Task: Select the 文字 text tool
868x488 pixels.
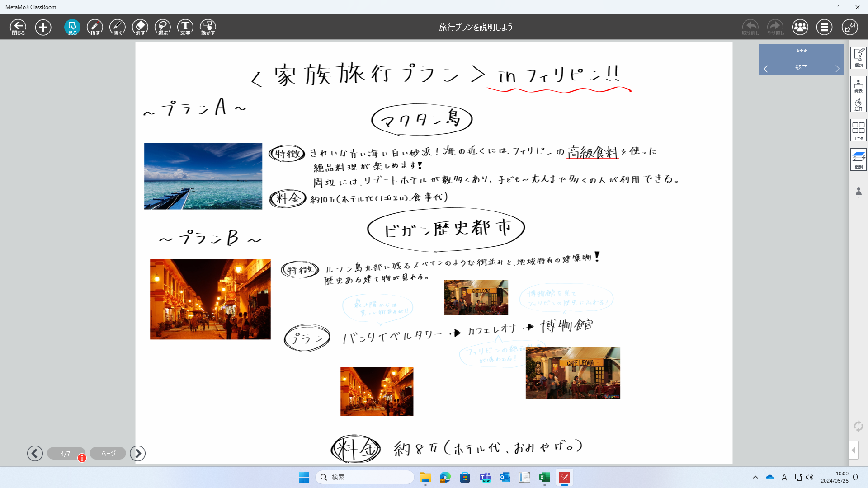Action: pos(185,27)
